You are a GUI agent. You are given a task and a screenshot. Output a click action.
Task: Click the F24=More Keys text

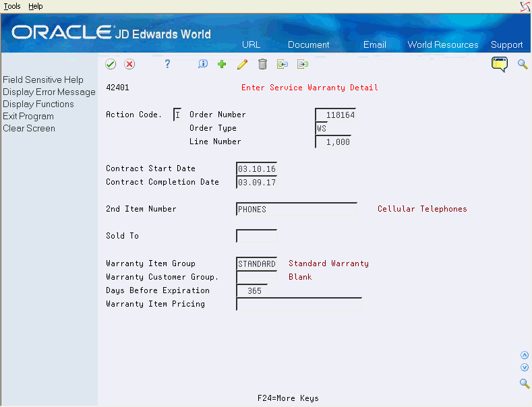(x=288, y=398)
